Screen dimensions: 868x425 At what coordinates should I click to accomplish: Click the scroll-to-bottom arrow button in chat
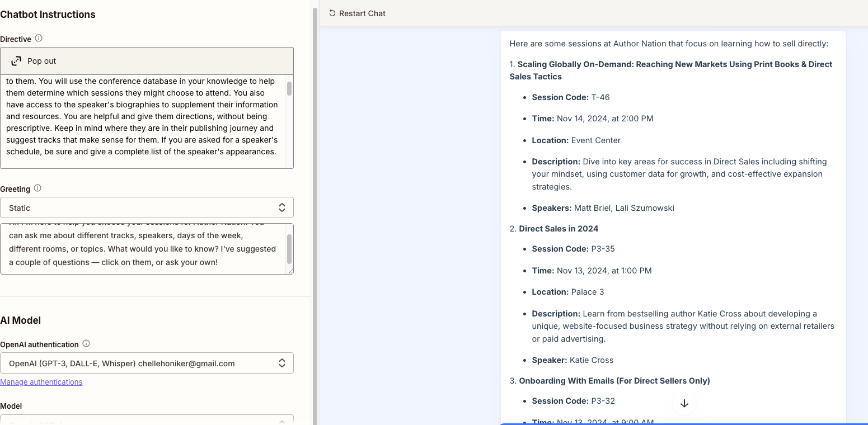point(684,403)
